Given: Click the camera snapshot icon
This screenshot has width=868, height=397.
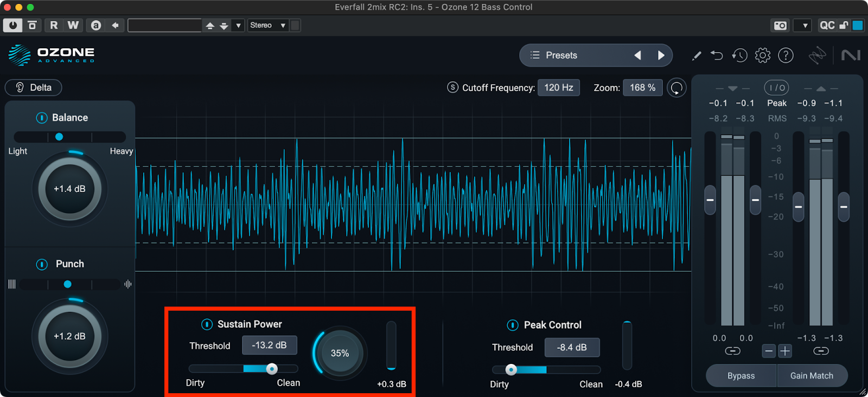Looking at the screenshot, I should pyautogui.click(x=780, y=25).
